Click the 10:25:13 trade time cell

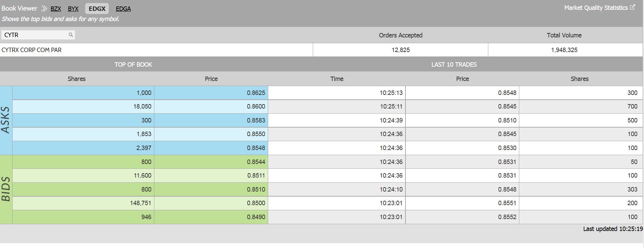pyautogui.click(x=337, y=93)
